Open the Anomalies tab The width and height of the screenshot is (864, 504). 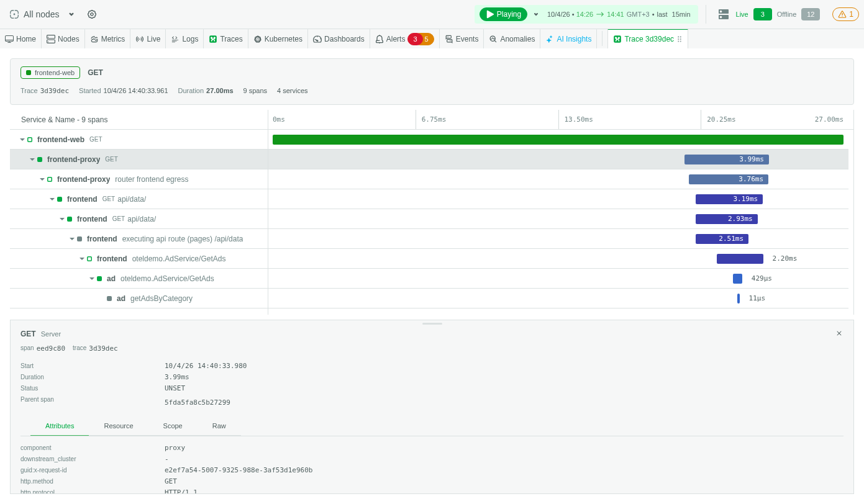click(x=512, y=39)
